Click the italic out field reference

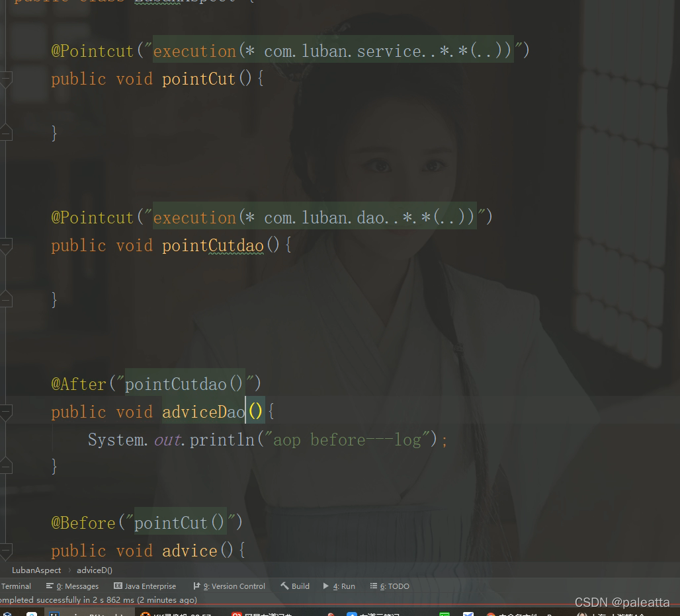point(167,440)
